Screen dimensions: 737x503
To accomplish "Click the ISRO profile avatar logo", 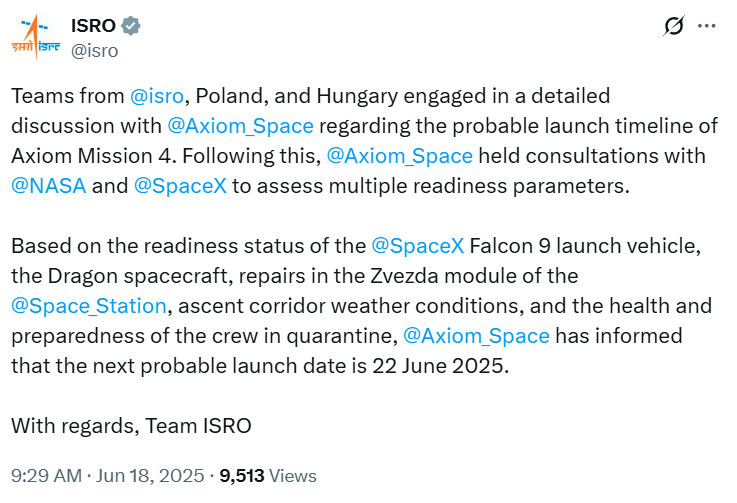I will click(x=36, y=37).
